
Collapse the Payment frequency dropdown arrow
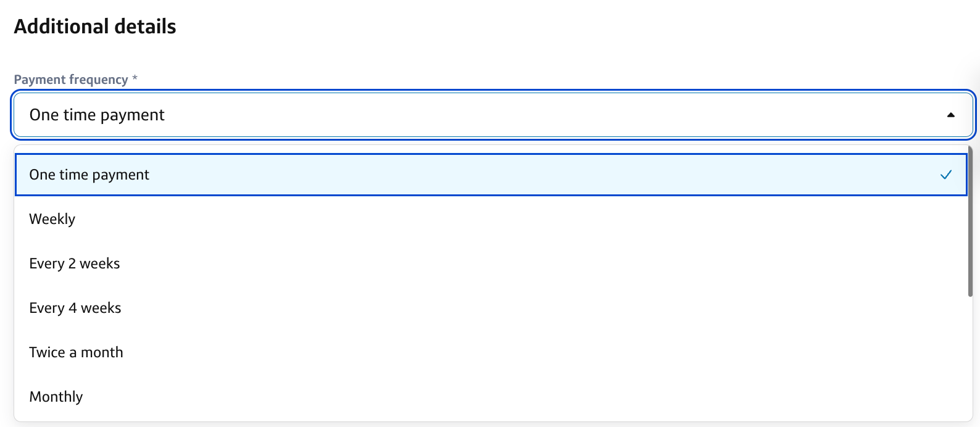click(x=950, y=115)
